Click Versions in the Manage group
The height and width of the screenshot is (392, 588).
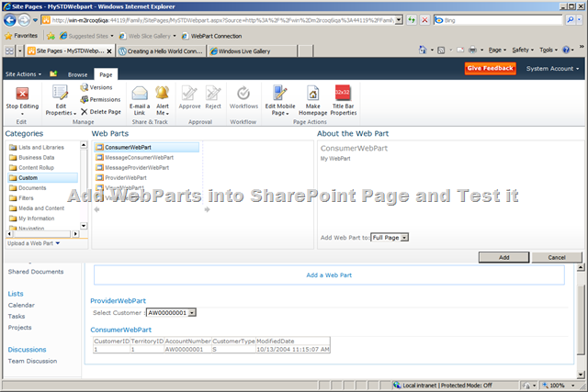pyautogui.click(x=96, y=87)
